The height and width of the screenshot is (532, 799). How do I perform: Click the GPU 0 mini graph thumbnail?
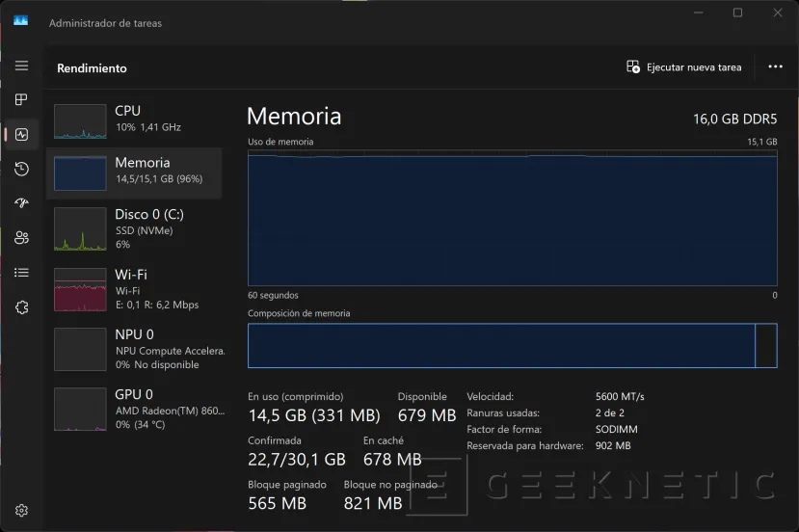80,410
